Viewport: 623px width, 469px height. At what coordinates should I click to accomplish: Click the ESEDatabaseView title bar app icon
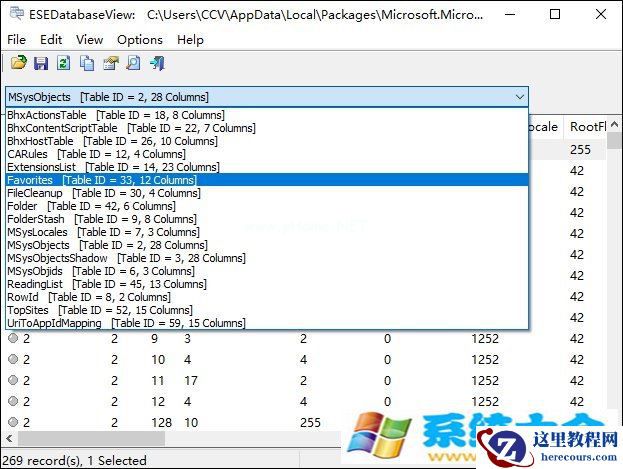[17, 14]
